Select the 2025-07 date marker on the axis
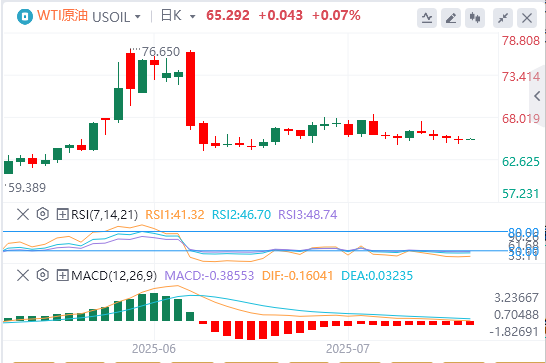Viewport: 546px width, 363px height. point(348,349)
